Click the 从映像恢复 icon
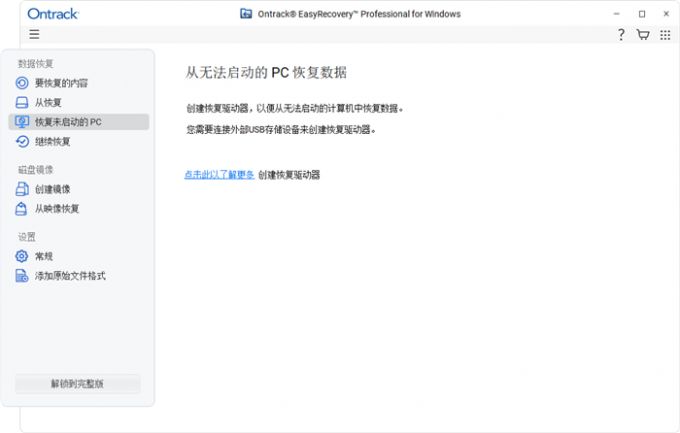Screen dimensions: 680x433 coord(21,209)
